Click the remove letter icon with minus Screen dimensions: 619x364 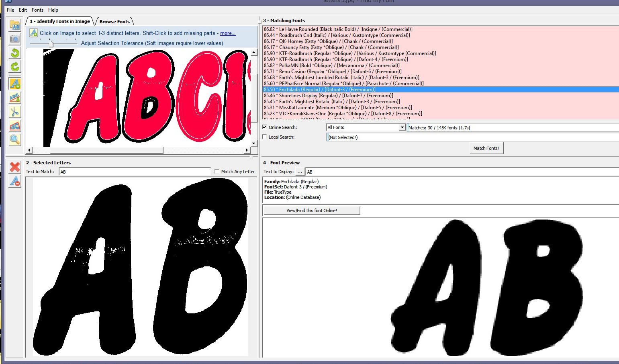click(x=15, y=181)
